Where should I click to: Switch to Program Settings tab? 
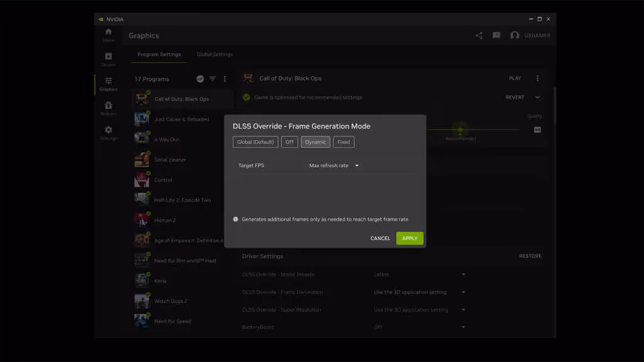[x=159, y=55]
